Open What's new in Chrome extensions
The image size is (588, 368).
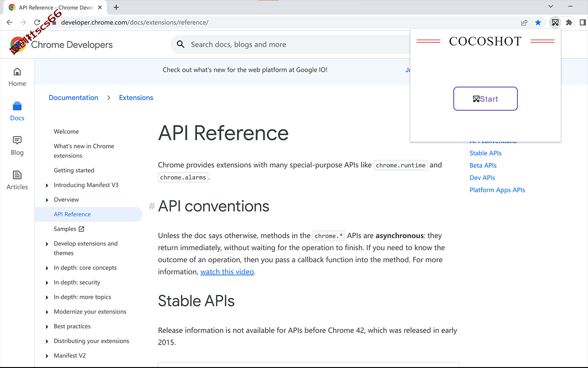pos(84,151)
